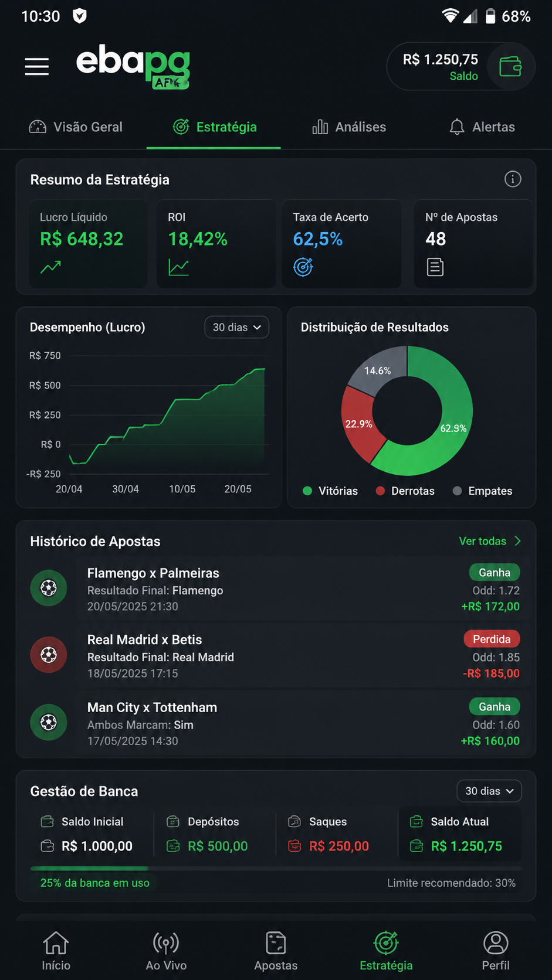Tap the Real Madrid x Betis ball icon

(x=49, y=655)
